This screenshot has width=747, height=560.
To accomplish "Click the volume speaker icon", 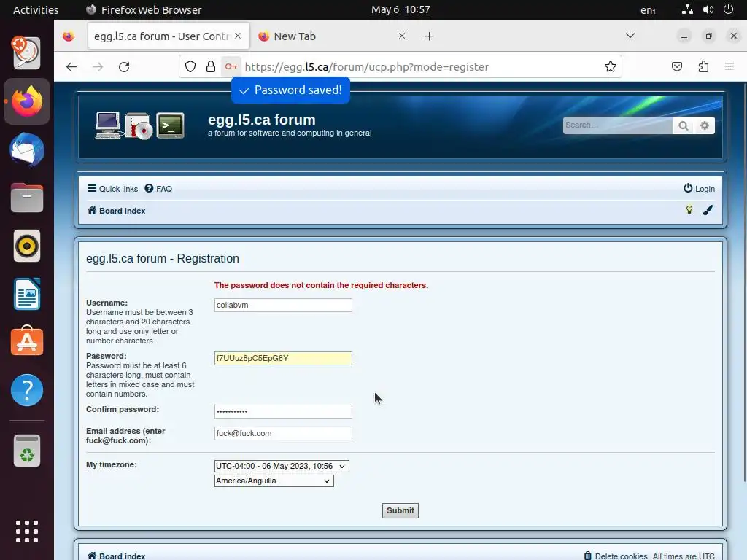I will point(708,9).
